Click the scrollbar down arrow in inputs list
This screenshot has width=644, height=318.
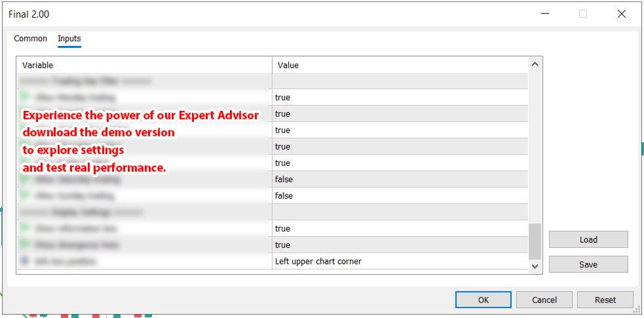[x=535, y=266]
